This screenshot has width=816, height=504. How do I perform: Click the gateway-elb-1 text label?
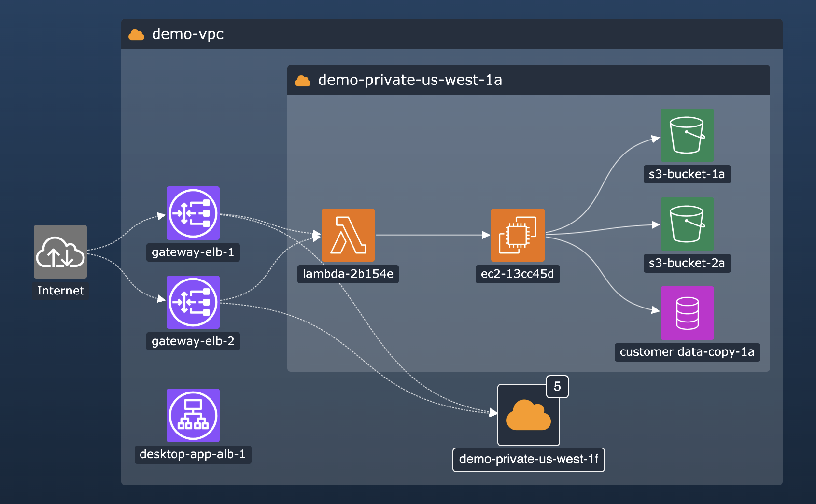tap(193, 252)
